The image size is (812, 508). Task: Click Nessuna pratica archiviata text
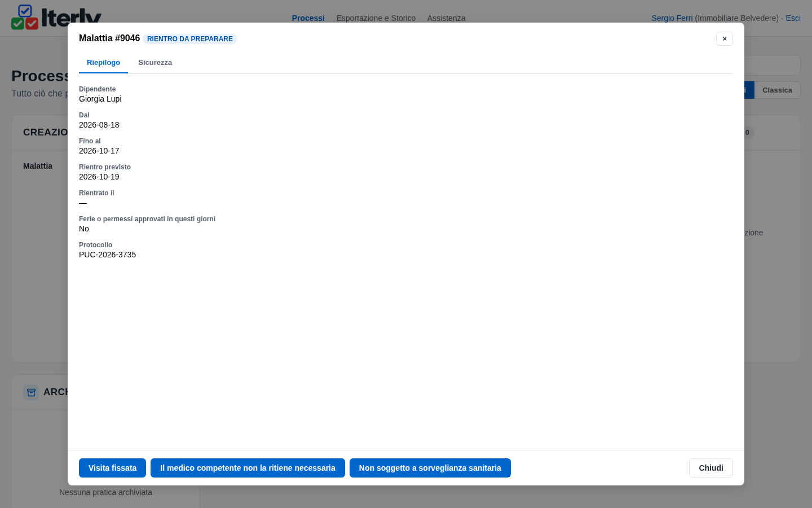(105, 492)
